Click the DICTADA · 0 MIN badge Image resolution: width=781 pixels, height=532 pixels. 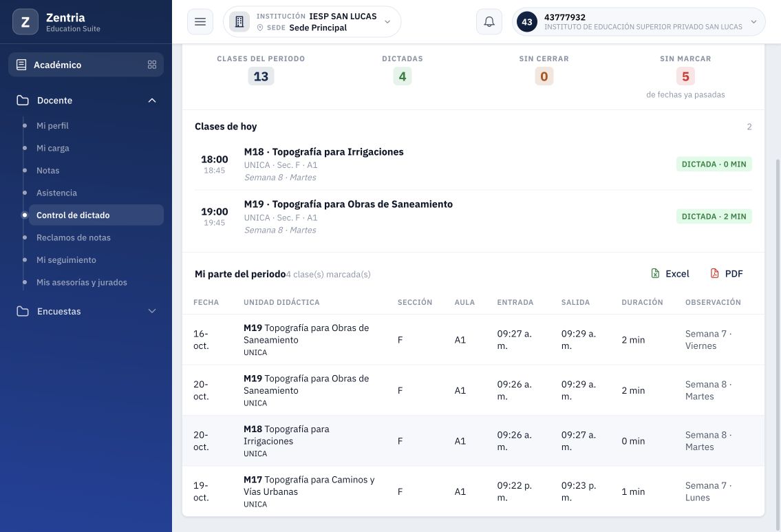pos(714,164)
